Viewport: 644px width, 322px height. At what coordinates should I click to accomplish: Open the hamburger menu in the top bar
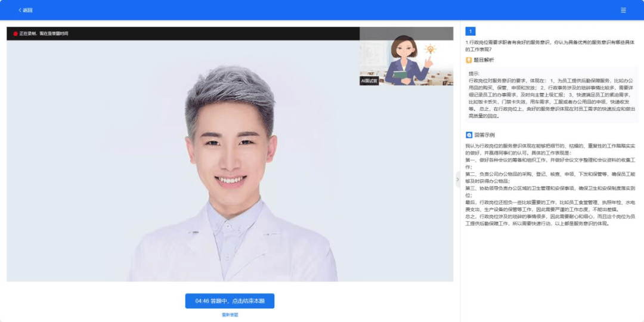[623, 10]
